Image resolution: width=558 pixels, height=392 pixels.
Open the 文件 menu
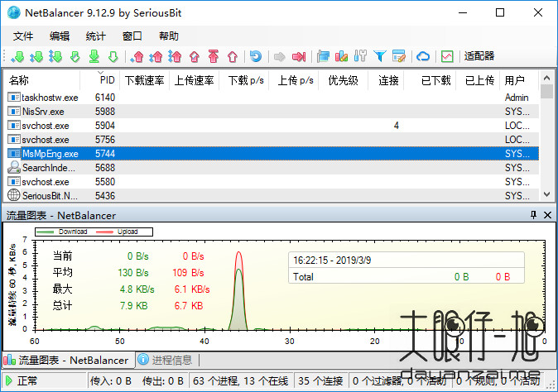tap(23, 36)
